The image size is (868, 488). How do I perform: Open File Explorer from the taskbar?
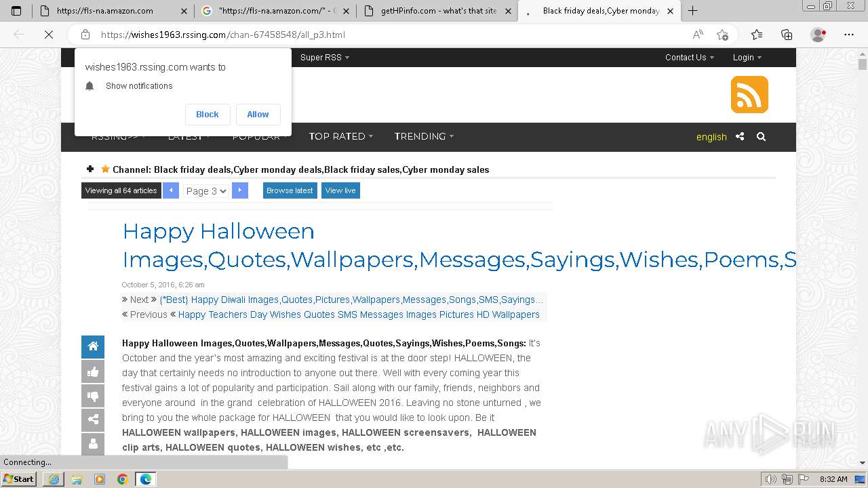tap(77, 479)
